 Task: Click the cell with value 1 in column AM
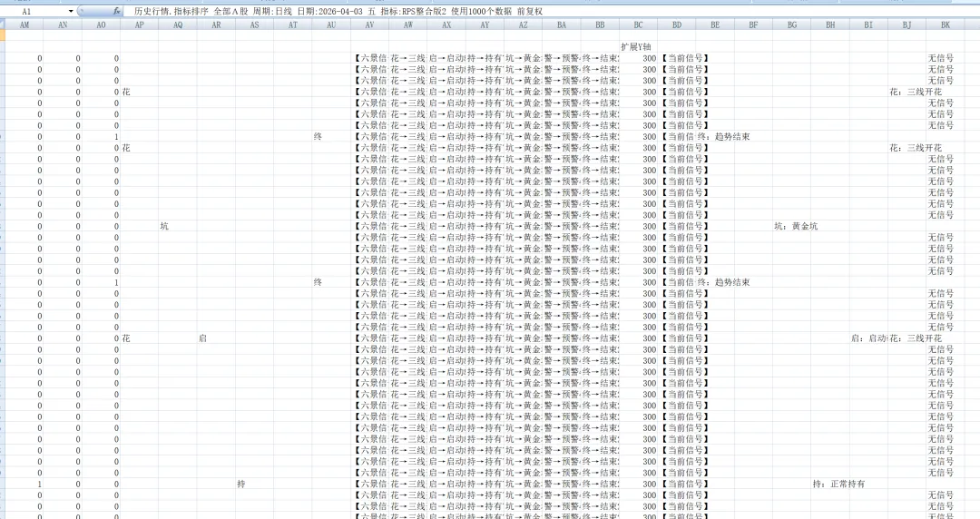click(24, 484)
